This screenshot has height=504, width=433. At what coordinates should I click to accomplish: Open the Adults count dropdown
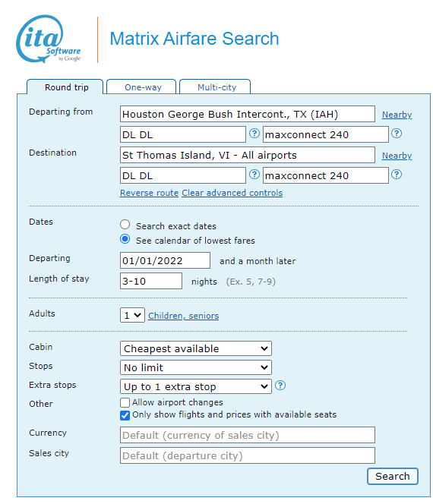[132, 315]
